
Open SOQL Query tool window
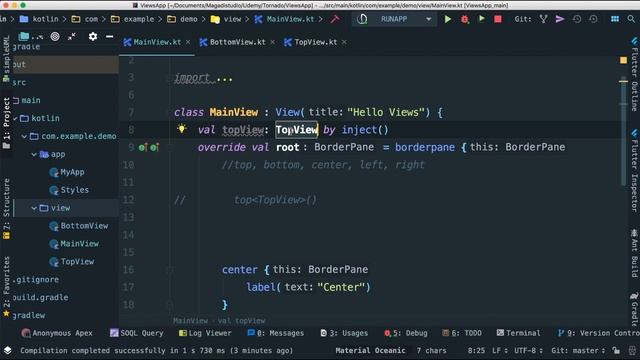137,333
